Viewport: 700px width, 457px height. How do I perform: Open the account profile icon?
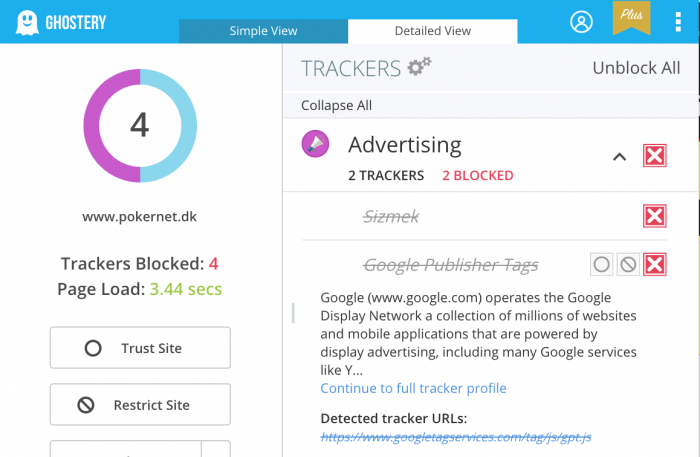click(x=581, y=22)
